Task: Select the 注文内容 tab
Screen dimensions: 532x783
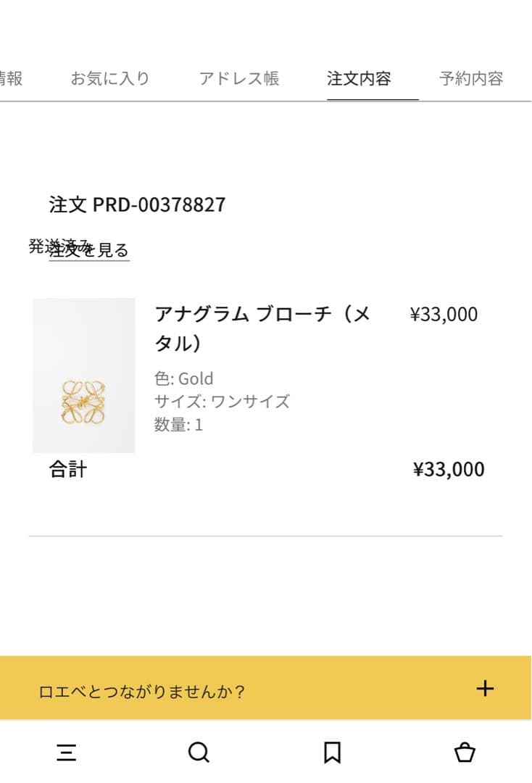Action: tap(359, 78)
